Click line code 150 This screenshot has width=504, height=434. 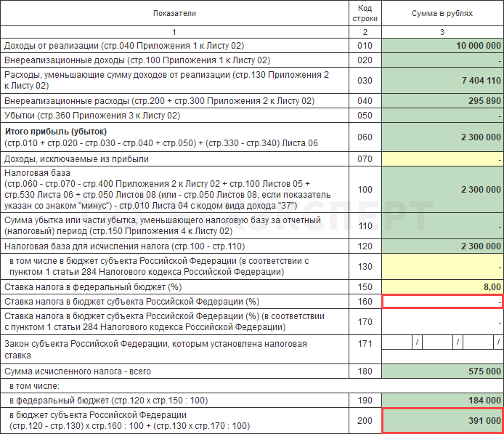tap(365, 287)
